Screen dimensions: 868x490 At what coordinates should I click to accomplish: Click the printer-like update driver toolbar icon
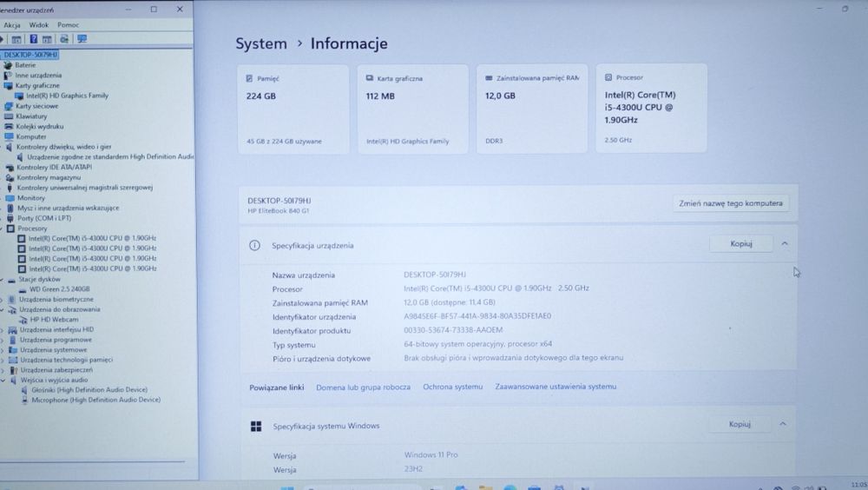64,39
